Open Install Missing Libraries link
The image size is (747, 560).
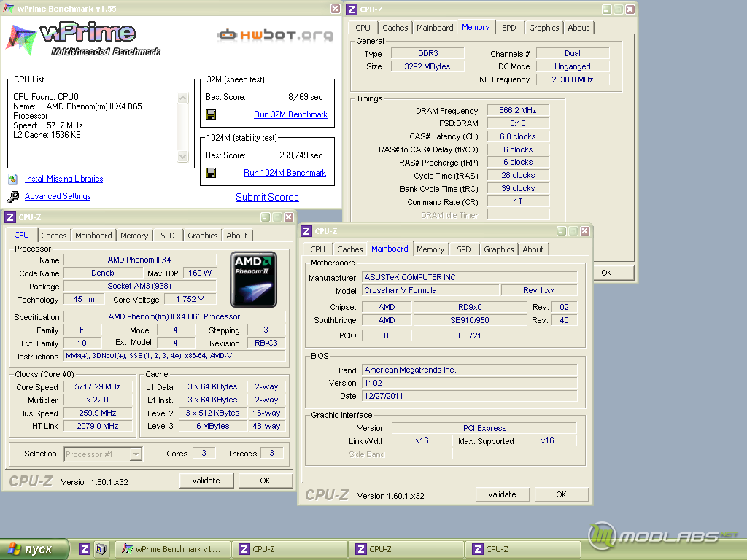coord(64,179)
